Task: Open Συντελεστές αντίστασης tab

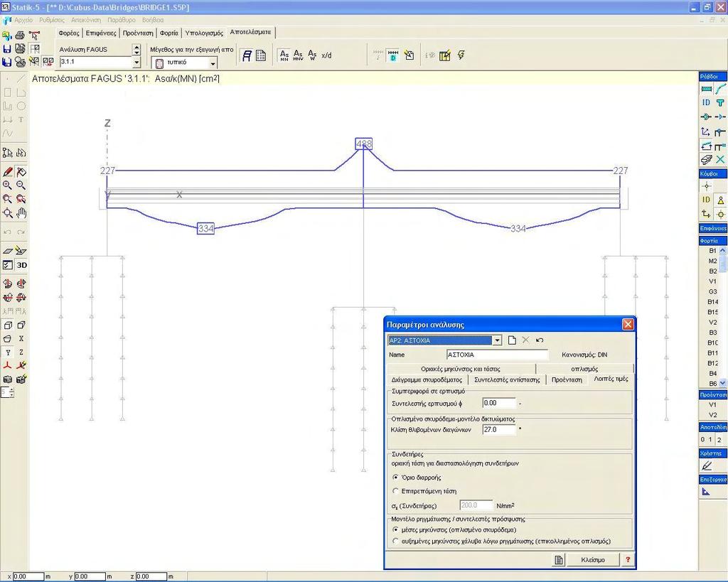Action: (x=506, y=379)
